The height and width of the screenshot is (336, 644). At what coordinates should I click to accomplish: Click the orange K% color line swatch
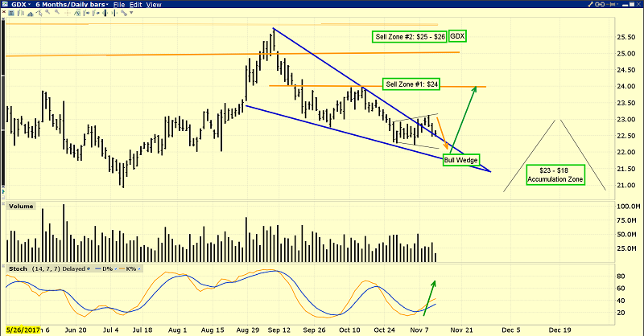122,268
